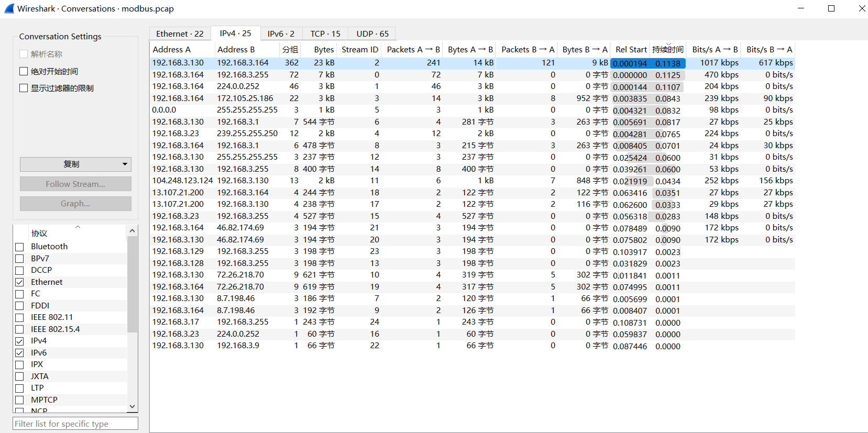Screen dimensions: 868x433
Task: Click the 621 字节 bytes cell
Action: [x=318, y=275]
